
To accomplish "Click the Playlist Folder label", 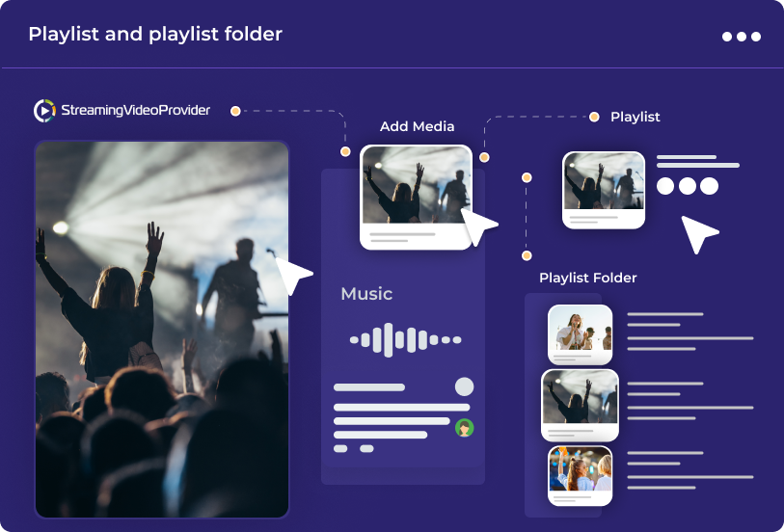I will 587,278.
